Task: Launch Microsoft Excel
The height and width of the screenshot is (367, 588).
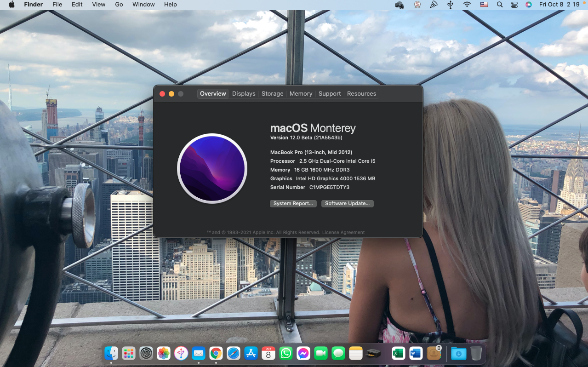Action: point(398,353)
